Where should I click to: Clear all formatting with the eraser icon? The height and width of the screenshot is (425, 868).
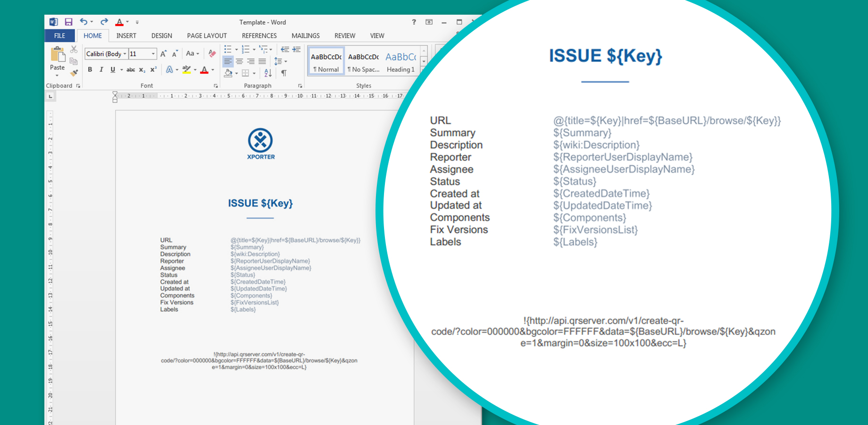(x=212, y=54)
